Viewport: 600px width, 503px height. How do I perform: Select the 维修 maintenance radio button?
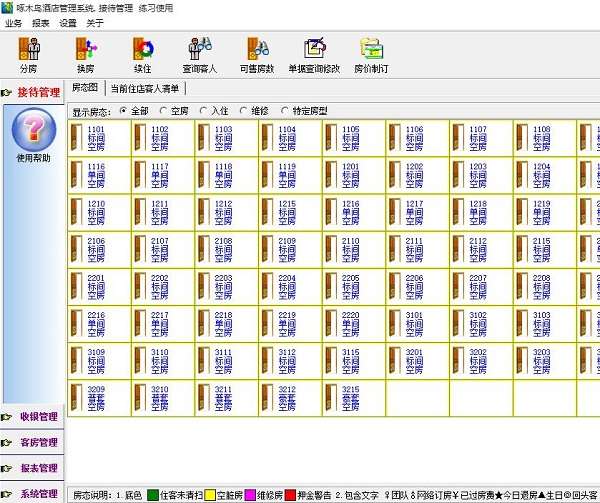pyautogui.click(x=243, y=111)
